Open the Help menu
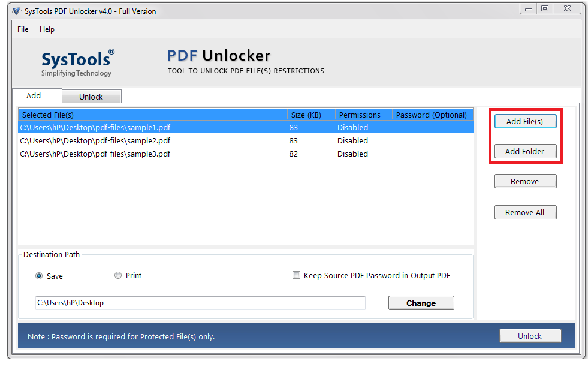The height and width of the screenshot is (367, 588). pyautogui.click(x=47, y=29)
